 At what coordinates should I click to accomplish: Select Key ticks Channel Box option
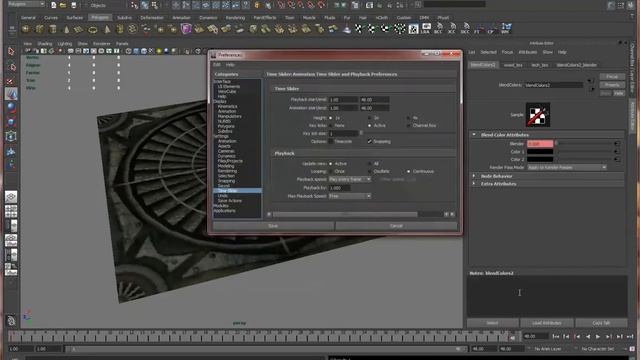point(408,126)
